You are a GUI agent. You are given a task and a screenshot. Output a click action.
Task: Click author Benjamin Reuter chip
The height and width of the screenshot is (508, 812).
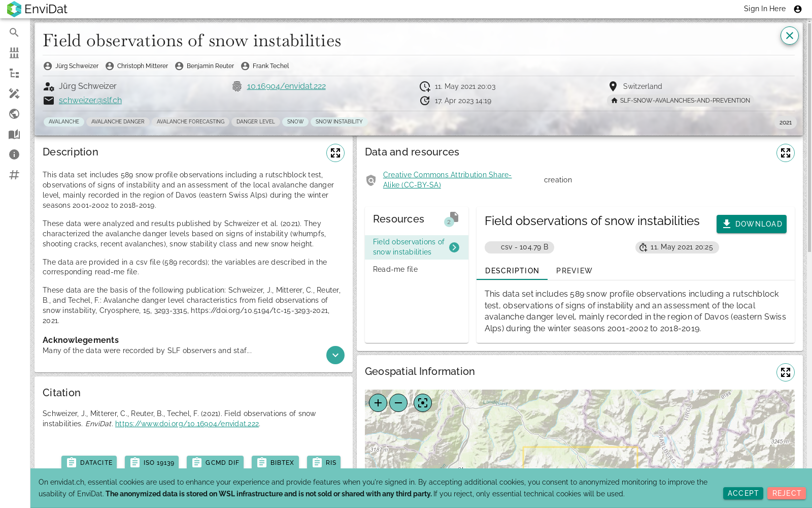[205, 66]
